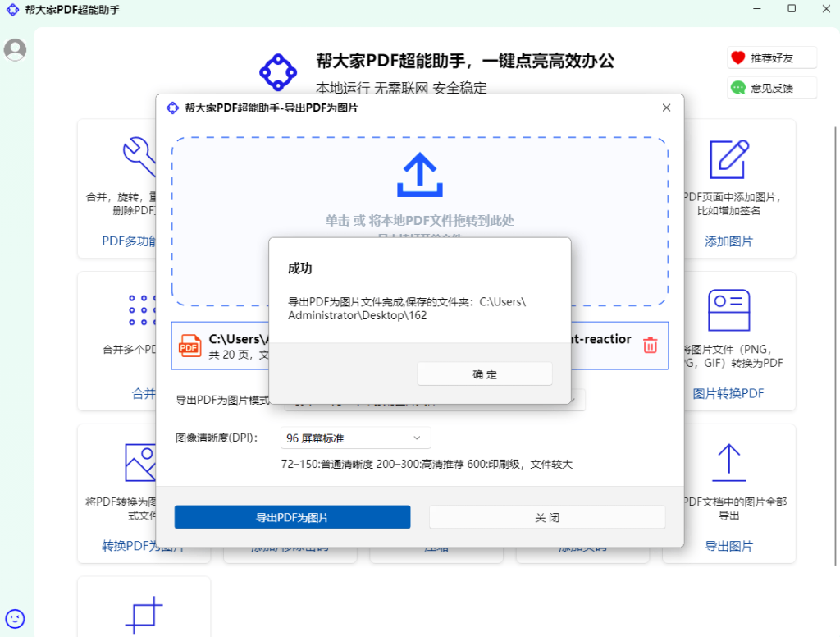
Task: Click the 关闭 button to dismiss export panel
Action: coord(546,516)
